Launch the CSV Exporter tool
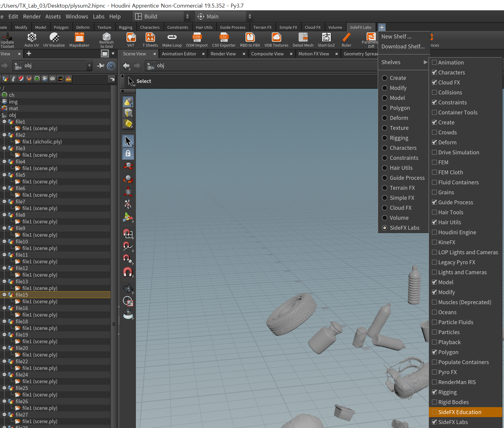 tap(224, 40)
